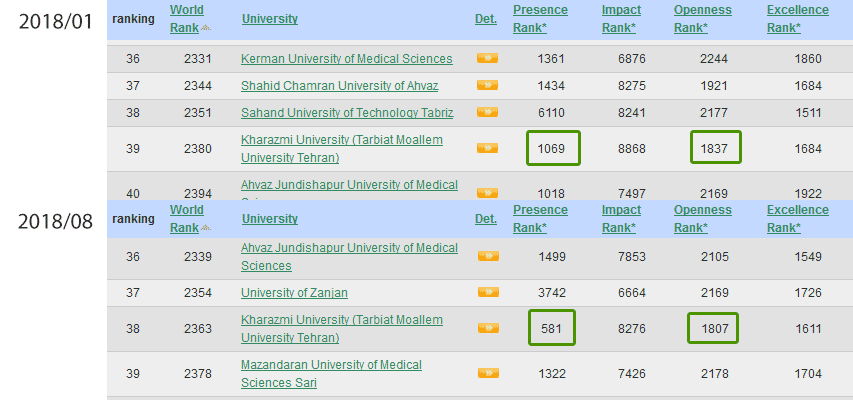Click Det. column header in top table
Viewport: 853px width, 400px height.
pos(486,19)
